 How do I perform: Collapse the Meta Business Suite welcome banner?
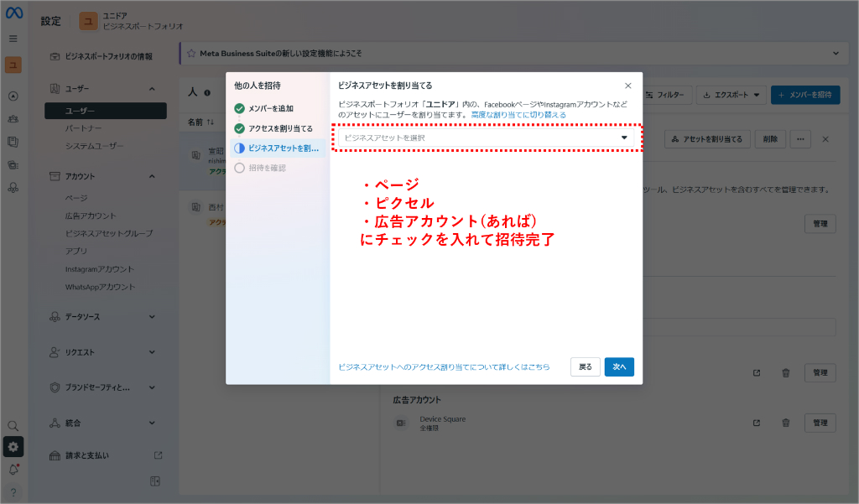836,53
